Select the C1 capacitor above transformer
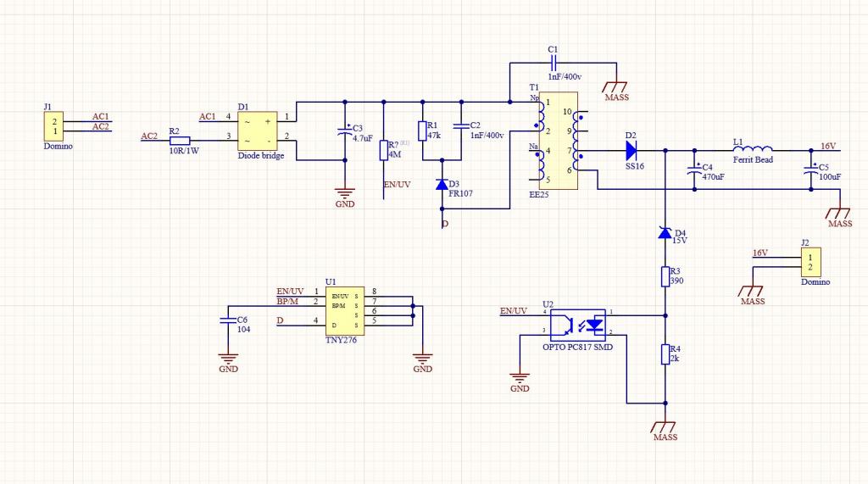The image size is (868, 484). point(554,63)
